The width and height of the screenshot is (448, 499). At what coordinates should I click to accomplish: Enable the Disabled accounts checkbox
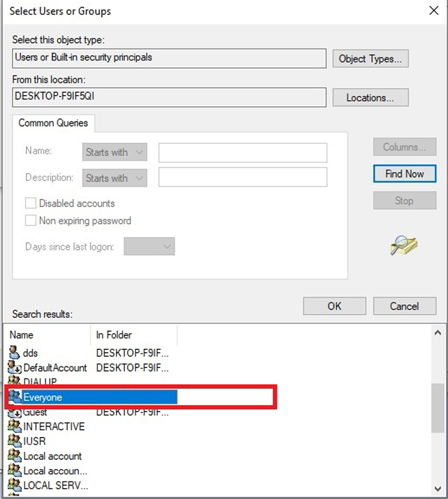31,203
